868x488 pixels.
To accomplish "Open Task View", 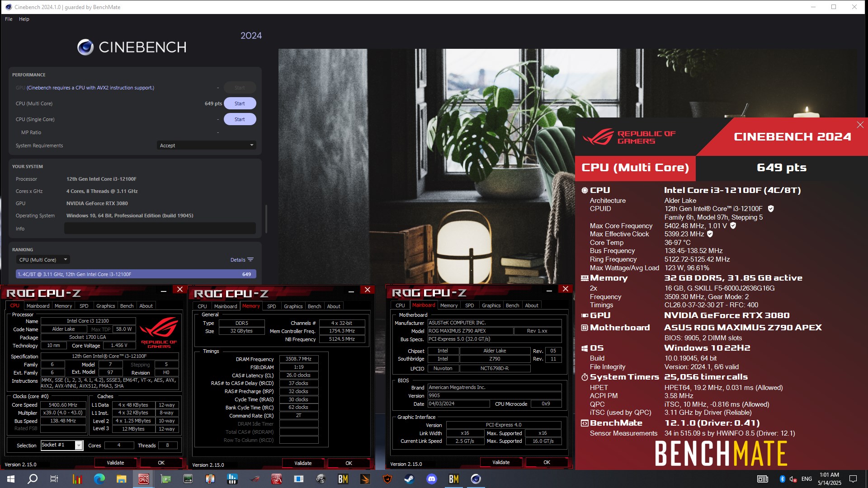I will tap(54, 479).
